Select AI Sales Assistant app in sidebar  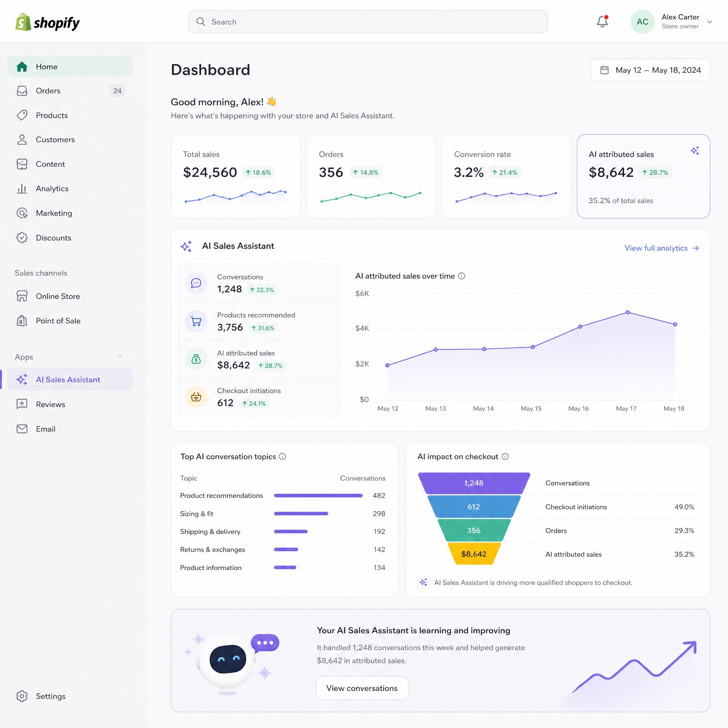coord(70,379)
